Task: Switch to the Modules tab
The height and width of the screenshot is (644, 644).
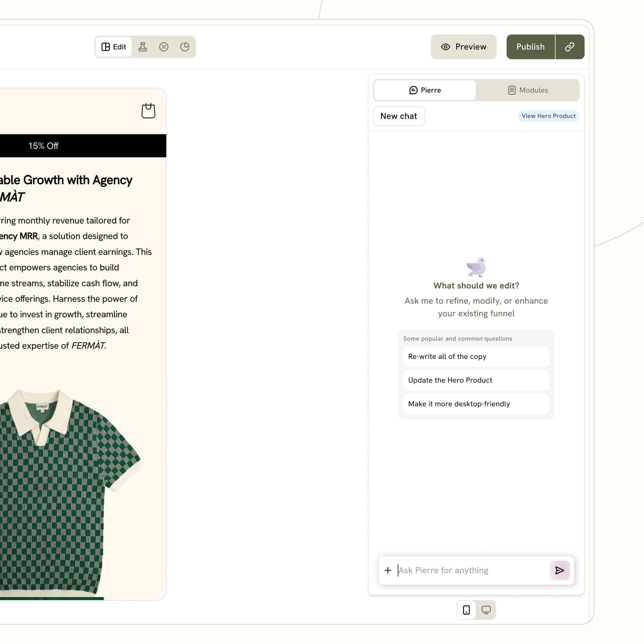Action: [x=528, y=90]
